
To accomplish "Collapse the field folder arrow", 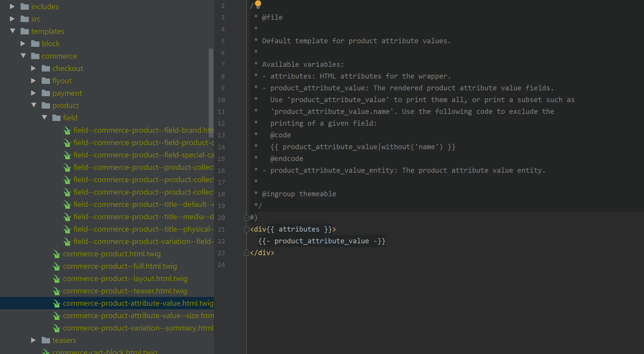I will [x=44, y=117].
